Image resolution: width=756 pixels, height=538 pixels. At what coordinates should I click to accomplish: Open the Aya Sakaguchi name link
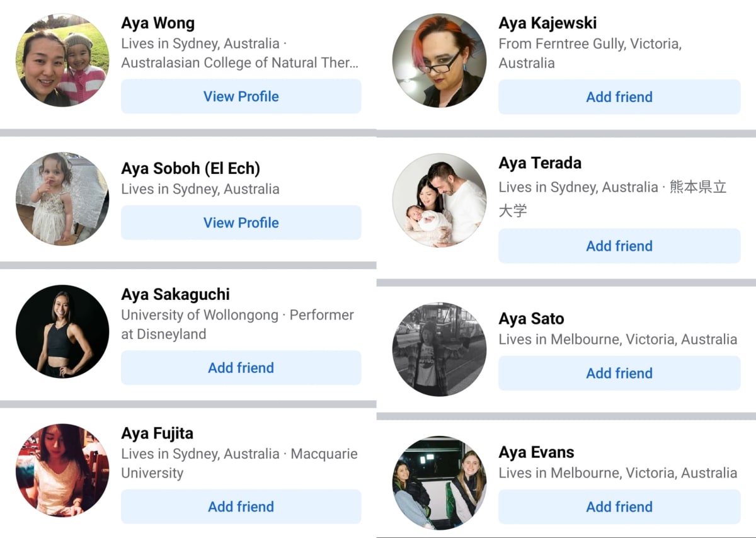coord(175,295)
